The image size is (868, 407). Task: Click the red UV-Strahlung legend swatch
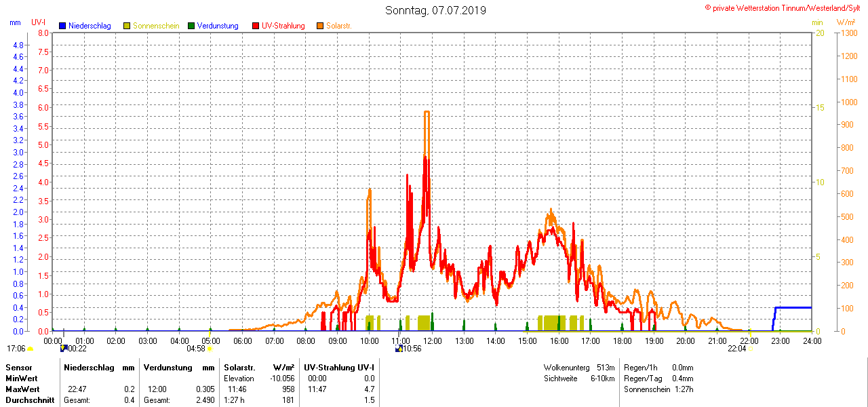[x=256, y=26]
